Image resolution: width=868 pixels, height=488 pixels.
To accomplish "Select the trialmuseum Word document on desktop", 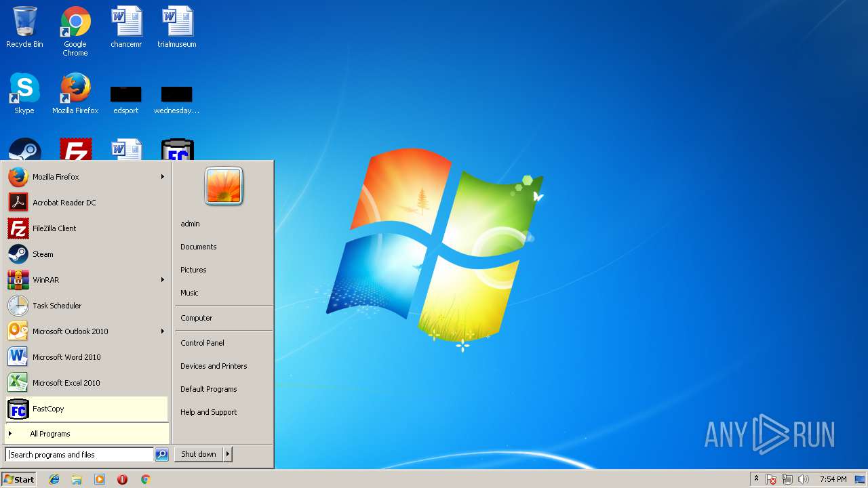I will pos(177,27).
